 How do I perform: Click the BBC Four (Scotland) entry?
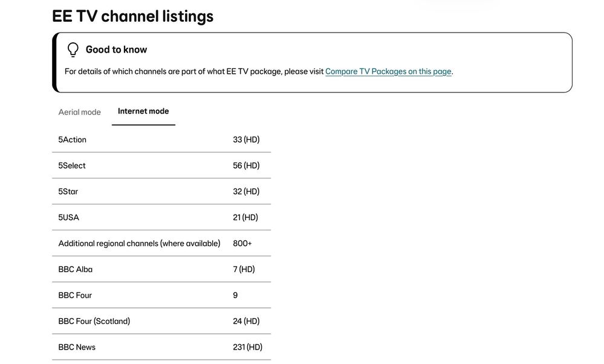point(94,322)
